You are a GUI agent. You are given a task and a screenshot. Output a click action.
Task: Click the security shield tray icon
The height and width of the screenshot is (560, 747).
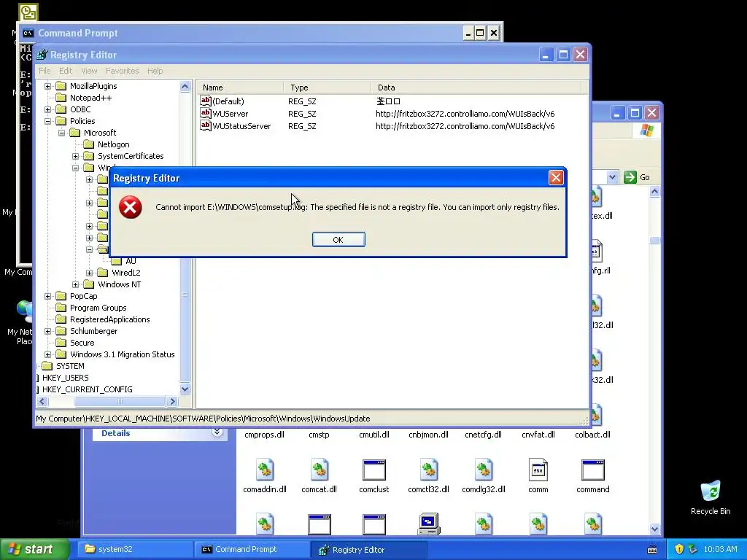point(679,549)
